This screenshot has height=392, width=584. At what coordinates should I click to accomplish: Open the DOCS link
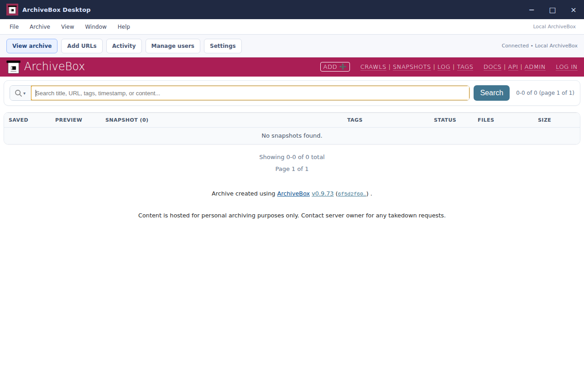[492, 67]
